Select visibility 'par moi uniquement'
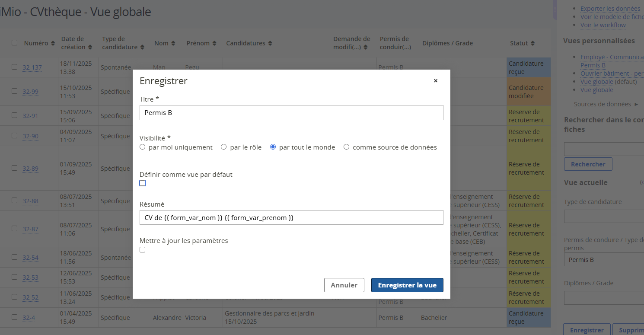This screenshot has height=335, width=644. pos(142,147)
